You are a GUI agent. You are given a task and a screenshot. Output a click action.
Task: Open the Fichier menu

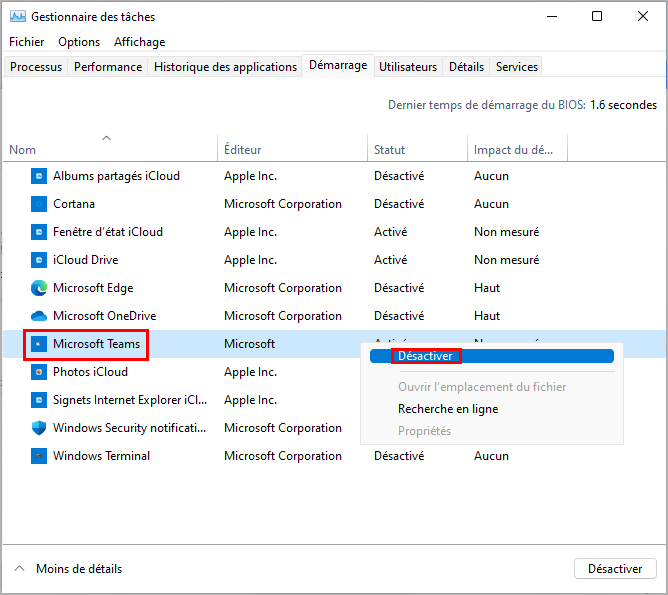pos(26,42)
